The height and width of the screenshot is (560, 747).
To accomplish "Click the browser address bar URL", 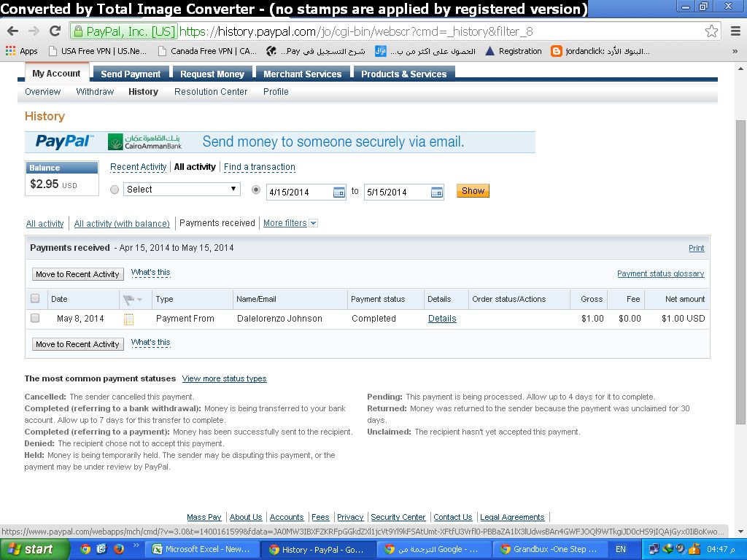I will point(356,31).
